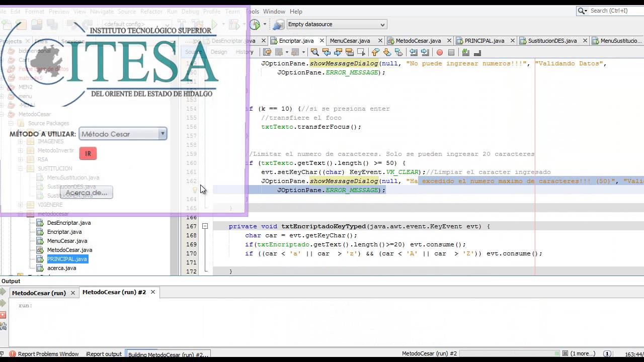Viewport: 644px width, 362px height.
Task: Click Find Previous Occurrence icon
Action: [x=326, y=52]
